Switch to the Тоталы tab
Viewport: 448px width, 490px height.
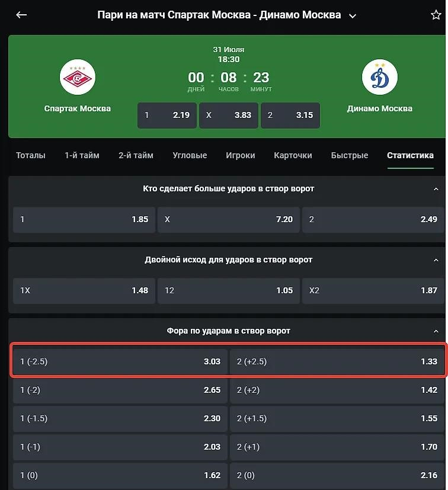pyautogui.click(x=31, y=155)
